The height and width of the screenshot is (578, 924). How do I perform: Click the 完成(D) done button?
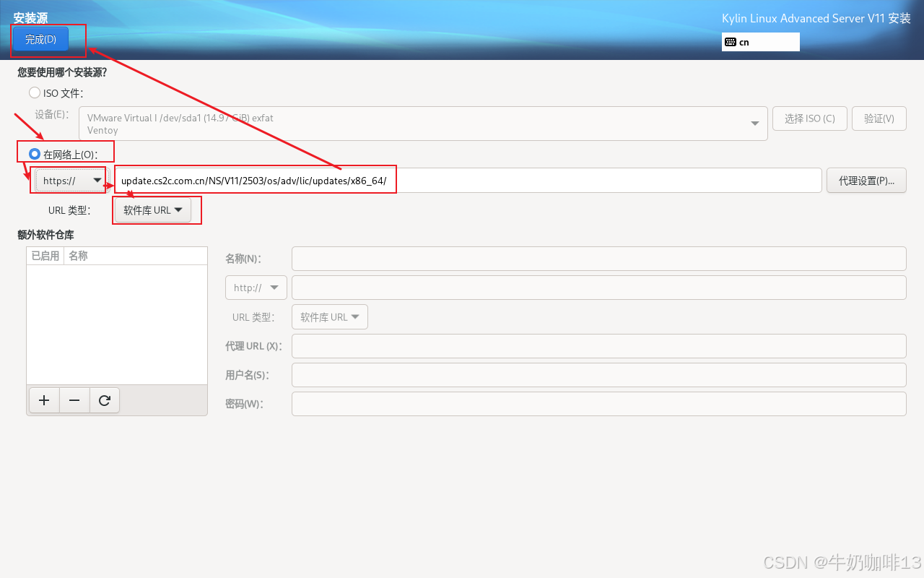[40, 39]
